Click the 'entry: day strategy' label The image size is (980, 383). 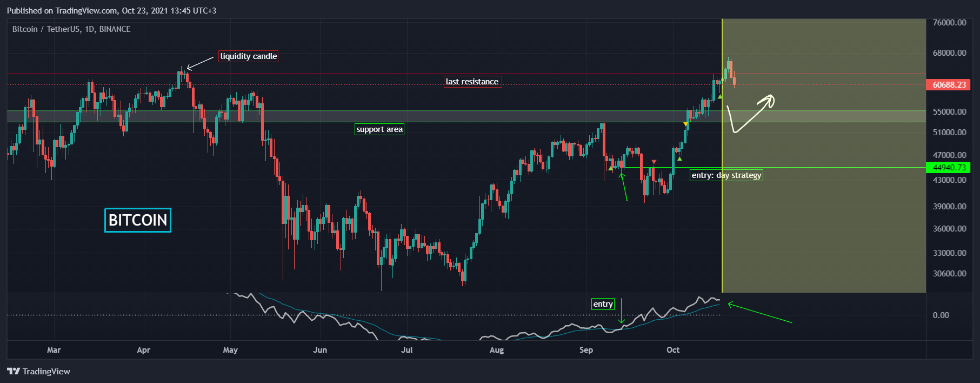(726, 175)
